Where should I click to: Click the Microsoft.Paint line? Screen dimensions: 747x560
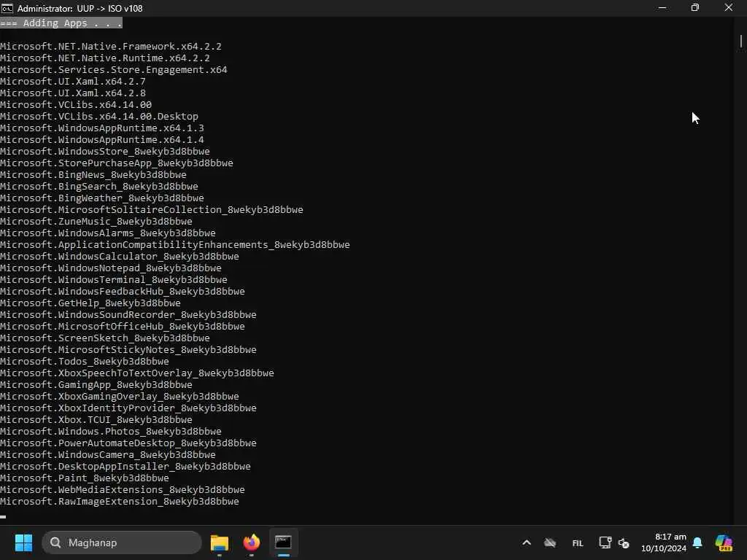click(x=85, y=478)
